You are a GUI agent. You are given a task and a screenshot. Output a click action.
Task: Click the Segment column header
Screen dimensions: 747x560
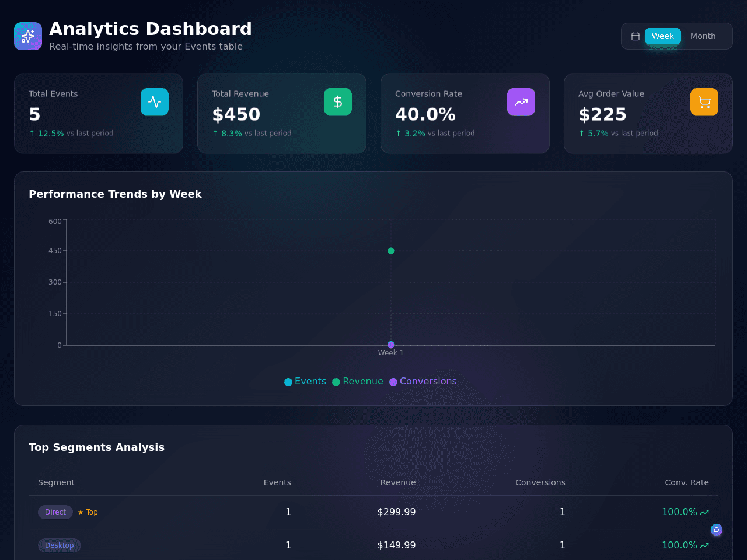(x=57, y=482)
